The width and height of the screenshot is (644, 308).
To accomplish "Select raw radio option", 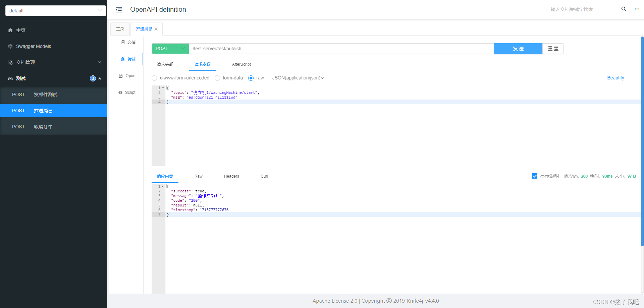I will coord(251,78).
